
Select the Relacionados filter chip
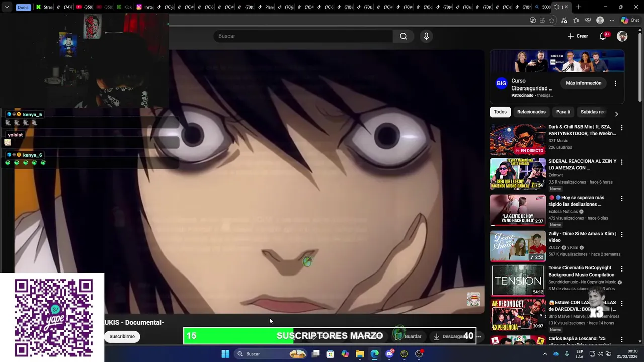pyautogui.click(x=531, y=112)
